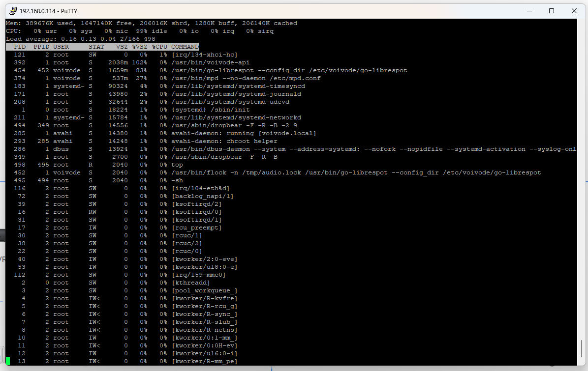Image resolution: width=588 pixels, height=371 pixels.
Task: Click the /usr/bin/flock -n /tmp/audio.lock line
Action: pyautogui.click(x=278, y=172)
